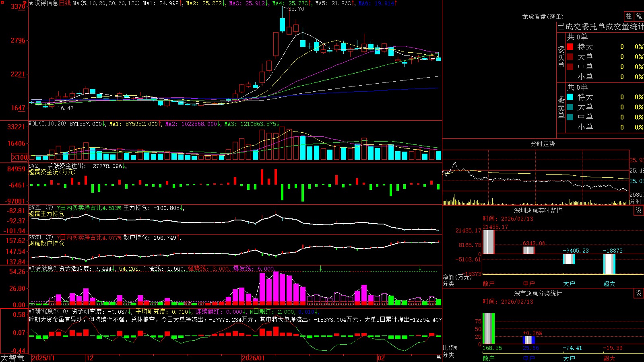Click the blue 中户 ratio bar 25.56
Screen dimensions: 644x362
[529, 340]
